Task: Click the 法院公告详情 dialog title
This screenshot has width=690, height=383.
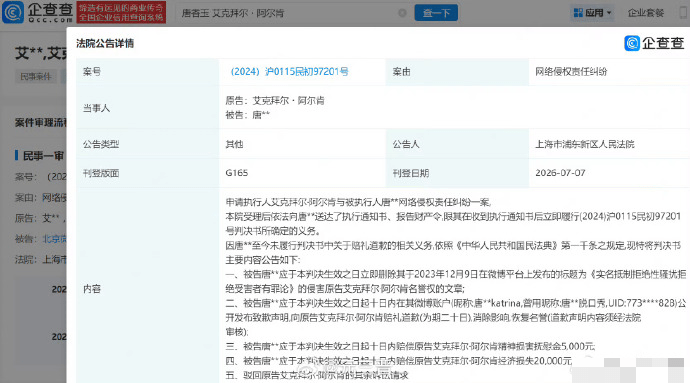Action: (105, 43)
